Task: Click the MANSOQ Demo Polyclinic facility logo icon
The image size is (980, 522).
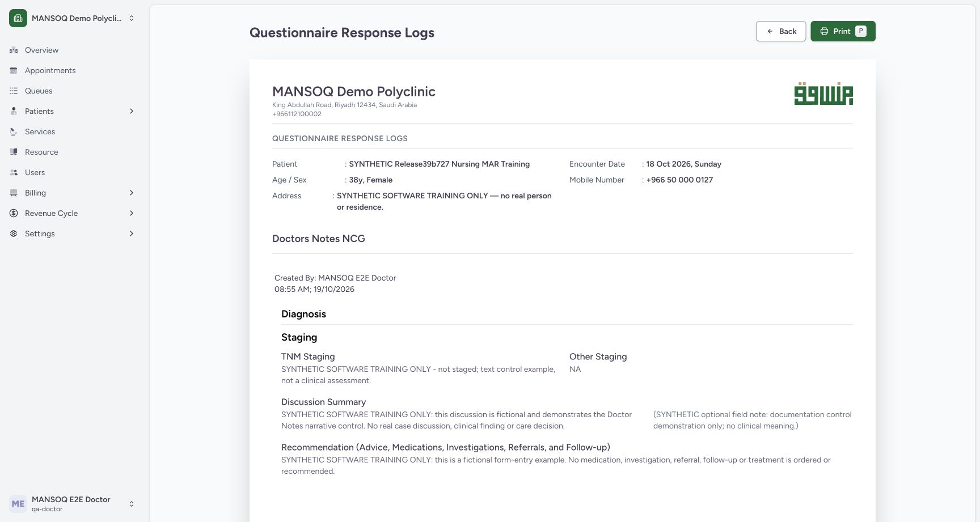Action: 18,18
